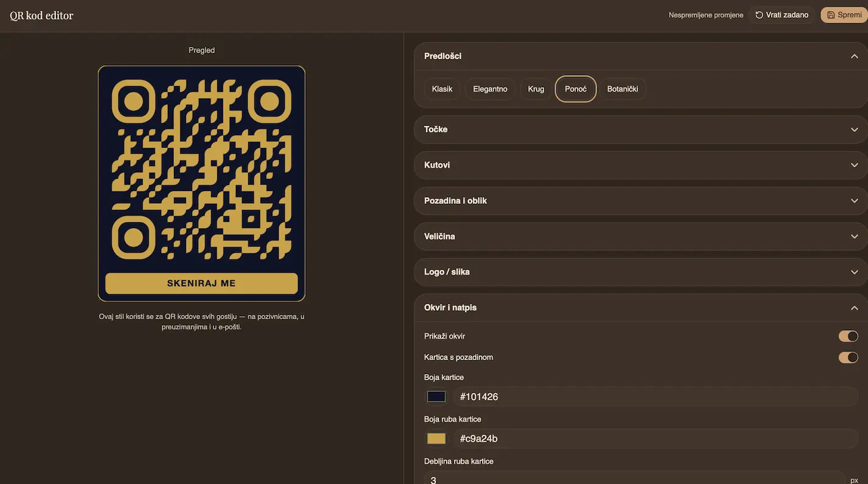
Task: Click the undo arrow icon beside Vrati zadano
Action: (759, 15)
